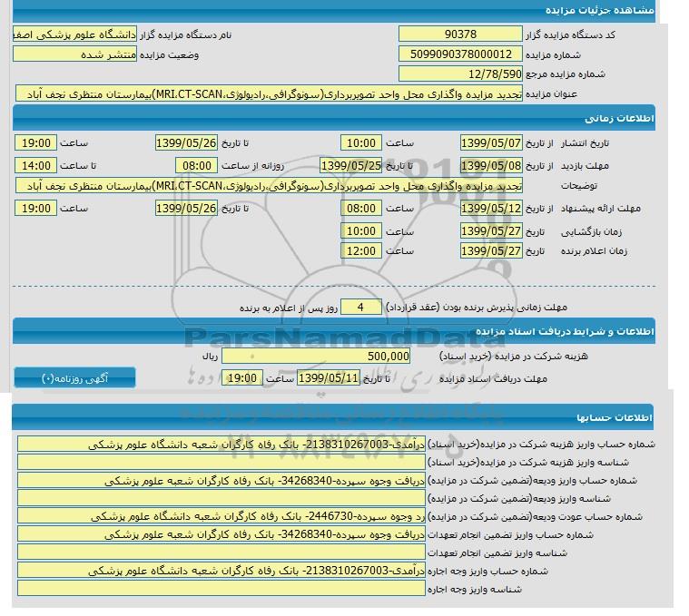This screenshot has width=689, height=616.
Task: Click publication start date 1399/05/07
Action: [x=491, y=142]
